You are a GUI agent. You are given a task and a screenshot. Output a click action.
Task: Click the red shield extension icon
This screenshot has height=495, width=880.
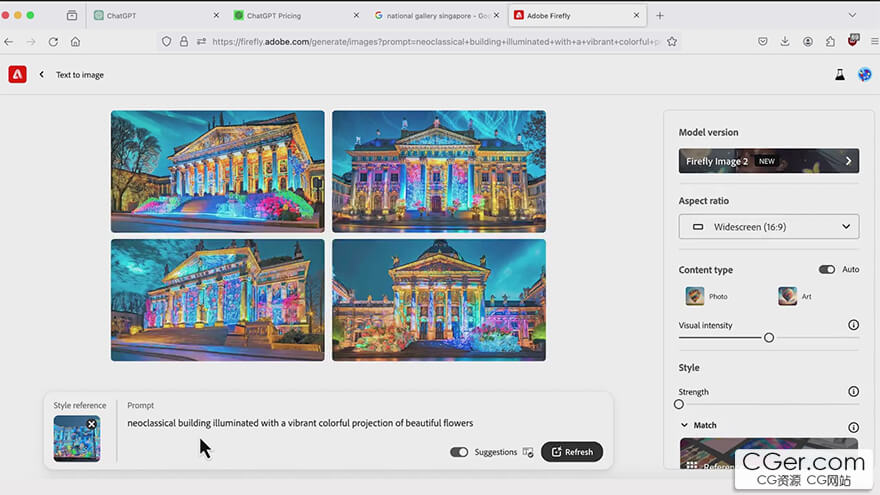[x=853, y=40]
